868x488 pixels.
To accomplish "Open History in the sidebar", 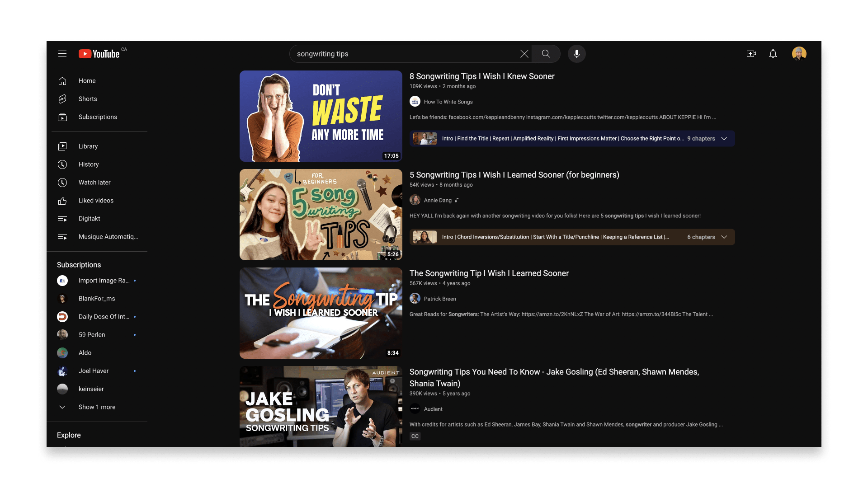I will click(x=89, y=164).
